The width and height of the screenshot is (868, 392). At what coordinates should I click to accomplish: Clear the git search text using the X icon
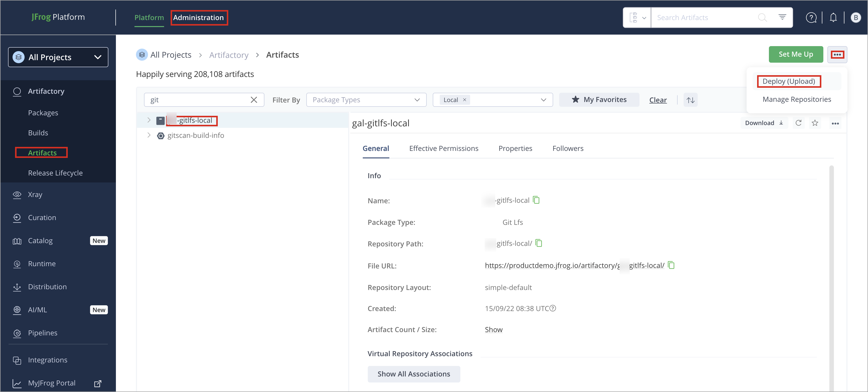(254, 100)
